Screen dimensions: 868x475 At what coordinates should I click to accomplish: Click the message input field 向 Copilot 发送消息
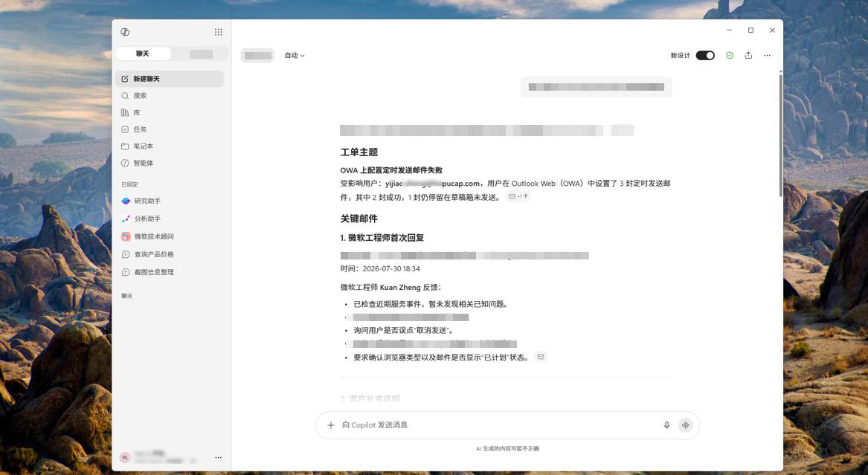498,424
